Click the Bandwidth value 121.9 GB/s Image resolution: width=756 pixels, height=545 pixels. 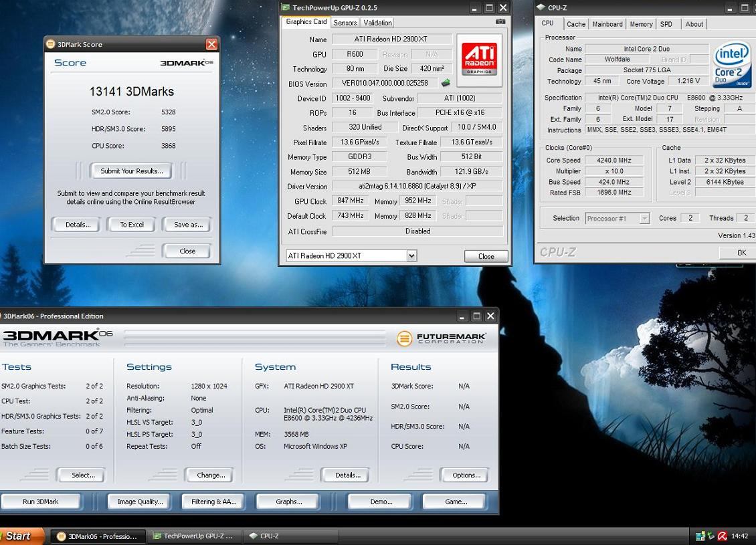[471, 172]
